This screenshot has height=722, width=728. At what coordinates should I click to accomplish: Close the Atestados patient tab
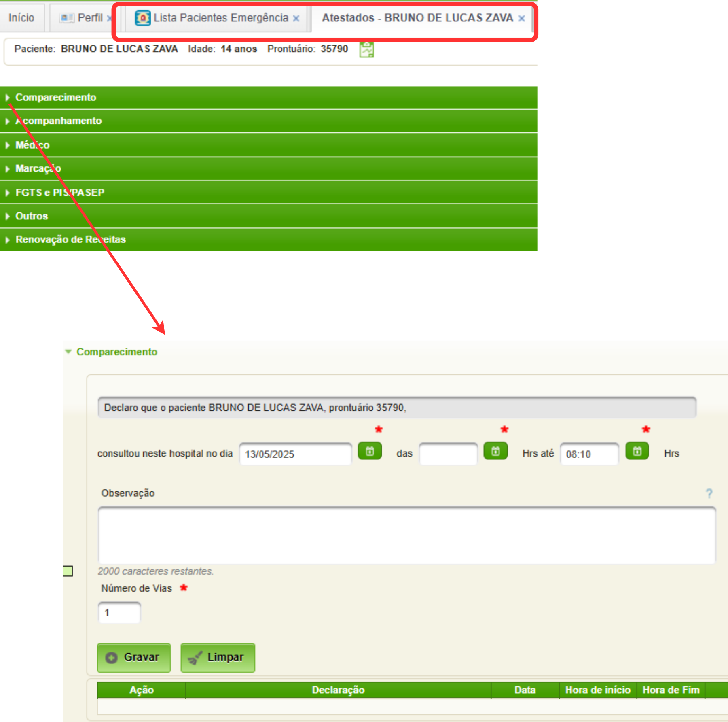[x=522, y=19]
